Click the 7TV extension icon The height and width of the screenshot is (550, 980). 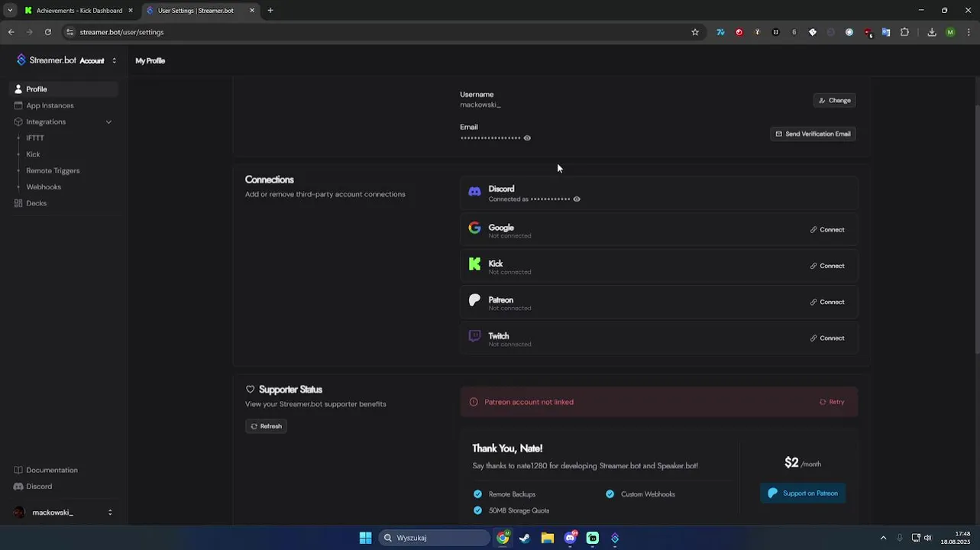click(x=720, y=32)
